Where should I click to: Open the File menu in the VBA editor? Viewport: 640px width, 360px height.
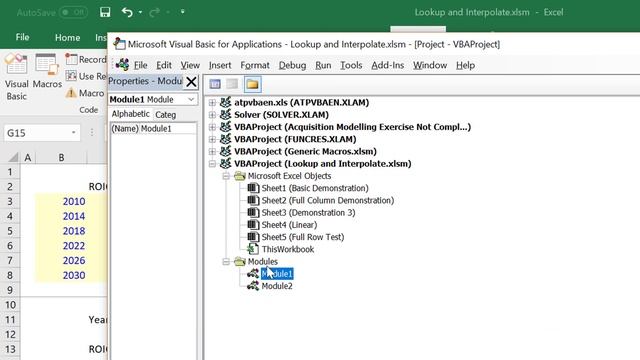[140, 65]
